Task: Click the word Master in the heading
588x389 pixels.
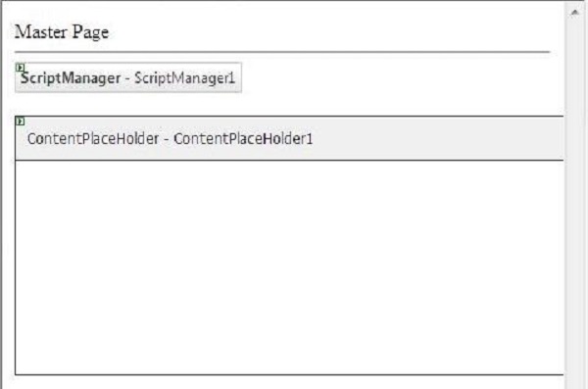Action: point(41,32)
